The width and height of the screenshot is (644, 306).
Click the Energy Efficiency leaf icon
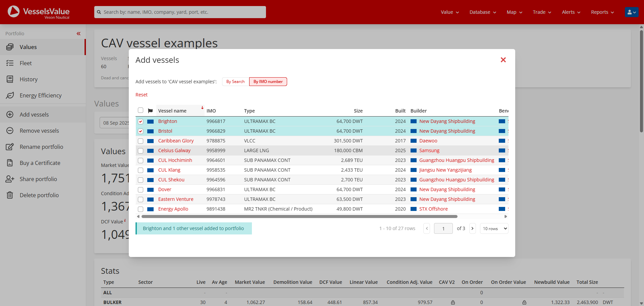coord(10,95)
